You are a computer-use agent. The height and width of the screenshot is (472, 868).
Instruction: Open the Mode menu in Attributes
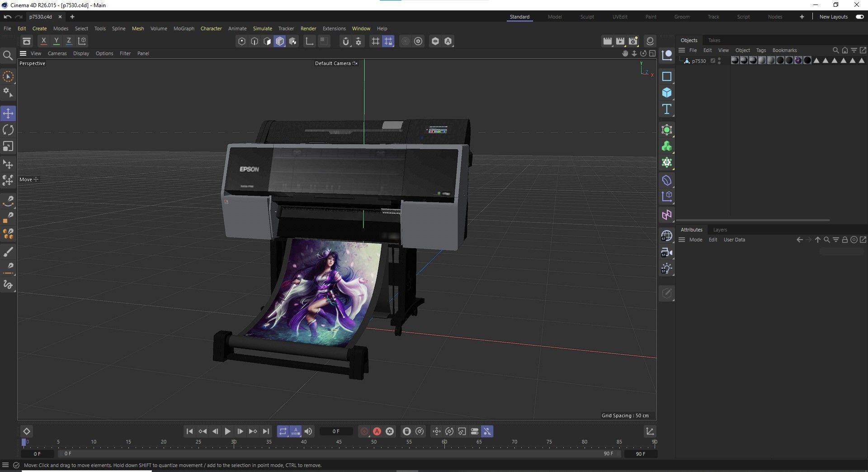click(x=696, y=240)
